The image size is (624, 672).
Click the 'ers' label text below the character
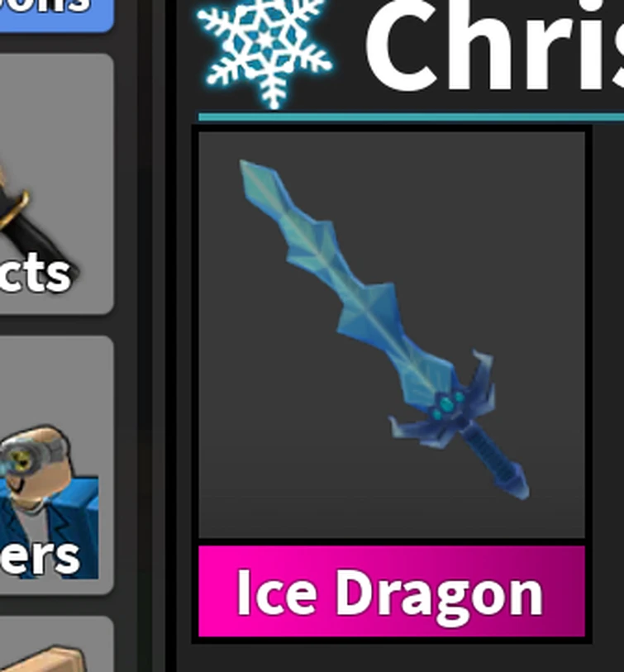pyautogui.click(x=40, y=555)
